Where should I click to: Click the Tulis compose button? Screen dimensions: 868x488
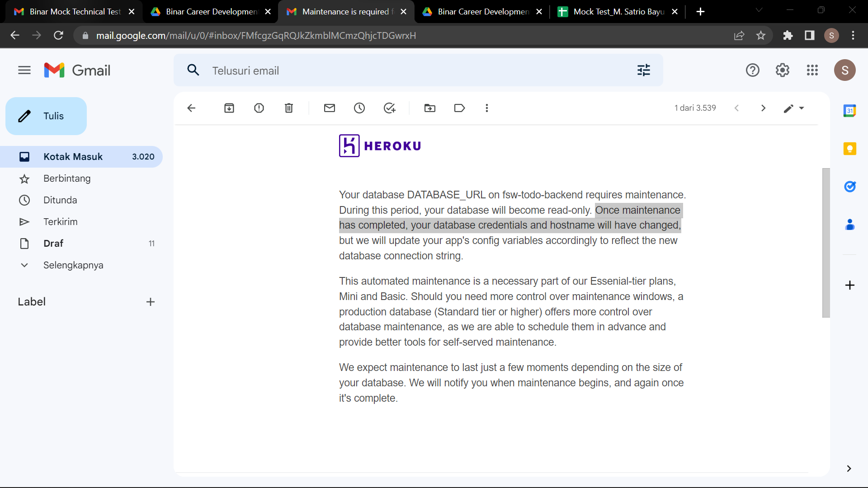pyautogui.click(x=46, y=116)
